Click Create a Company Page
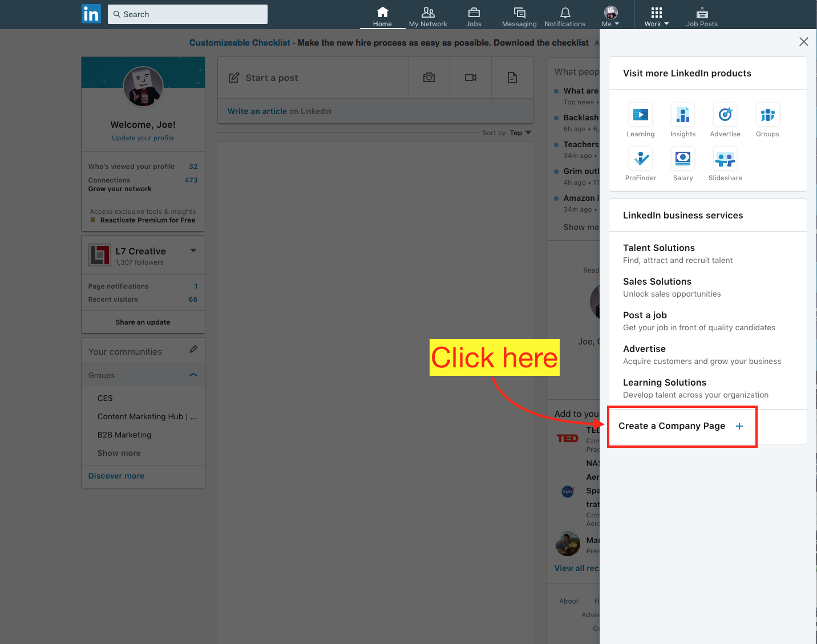817x644 pixels. (672, 426)
